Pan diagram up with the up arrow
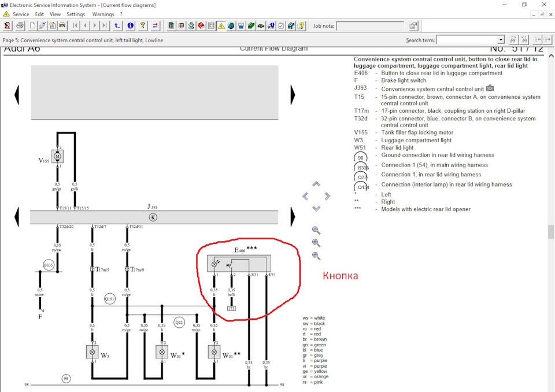Image resolution: width=555 pixels, height=392 pixels. click(x=316, y=184)
